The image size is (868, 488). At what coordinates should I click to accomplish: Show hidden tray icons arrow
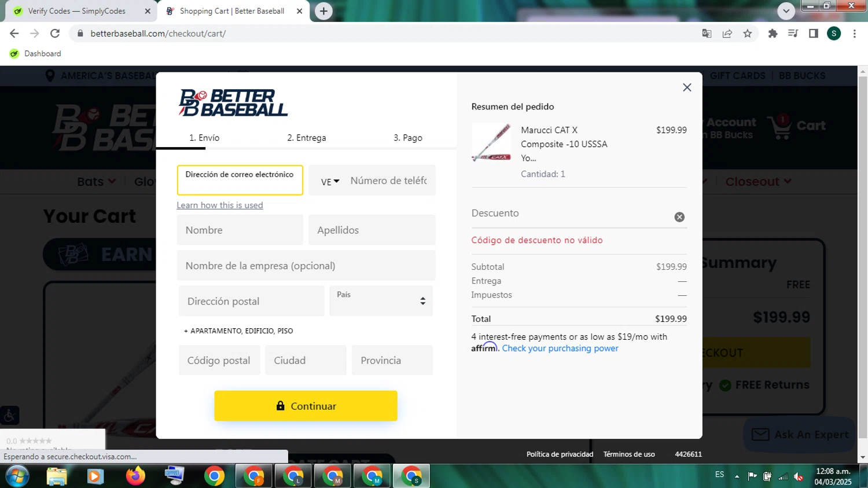point(737,476)
